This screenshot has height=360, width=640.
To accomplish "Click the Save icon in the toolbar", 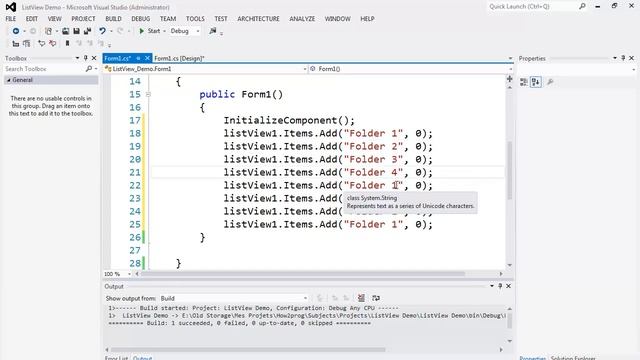I will [x=76, y=31].
